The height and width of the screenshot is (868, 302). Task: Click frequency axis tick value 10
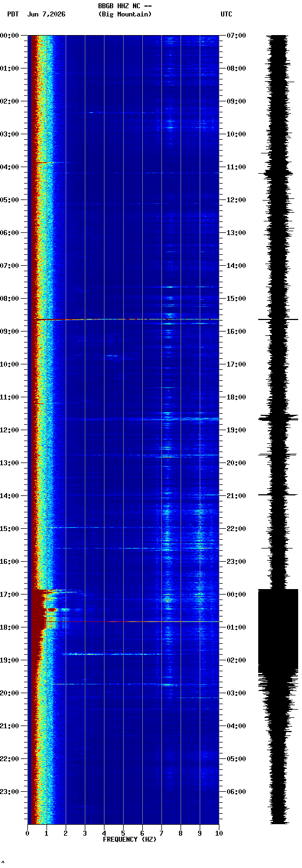(219, 833)
